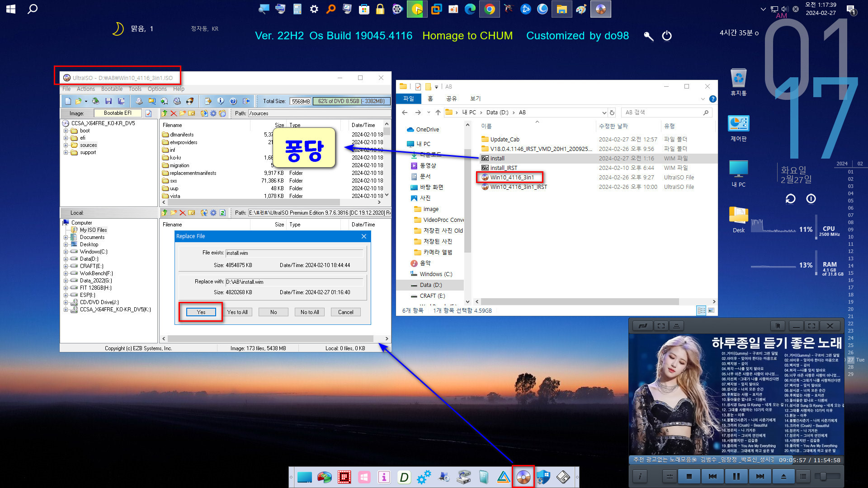Click the Information (i) icon in UltraISO toolbar
This screenshot has width=868, height=488.
[221, 101]
